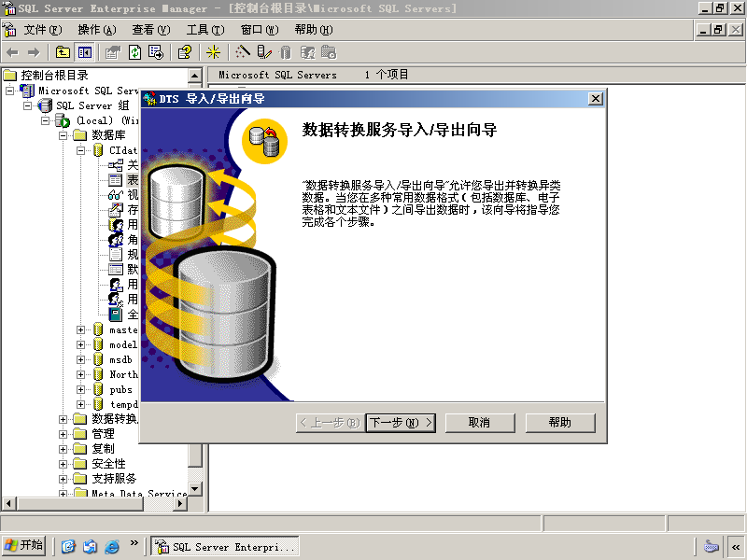Go up one level with folder icon

(x=63, y=52)
